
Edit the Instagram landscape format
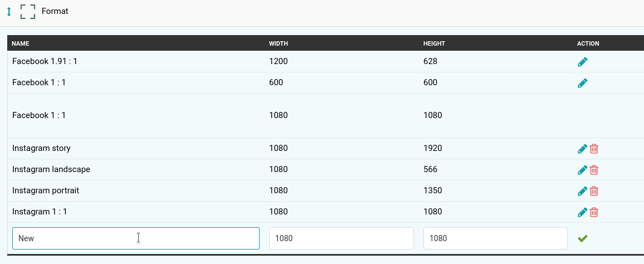point(582,170)
